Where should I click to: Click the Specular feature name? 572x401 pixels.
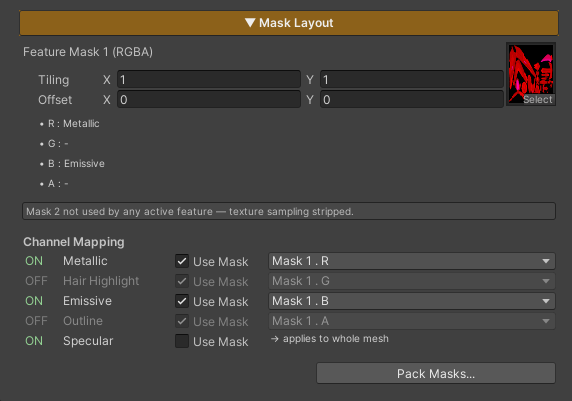88,341
